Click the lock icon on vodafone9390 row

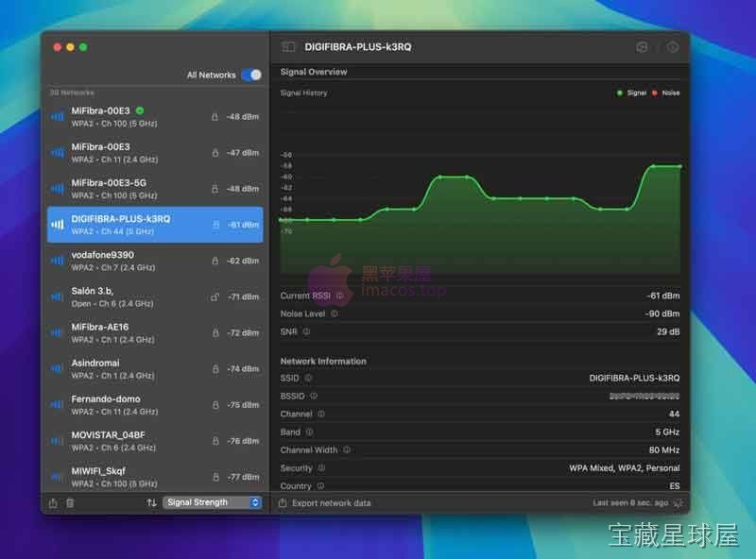point(215,261)
